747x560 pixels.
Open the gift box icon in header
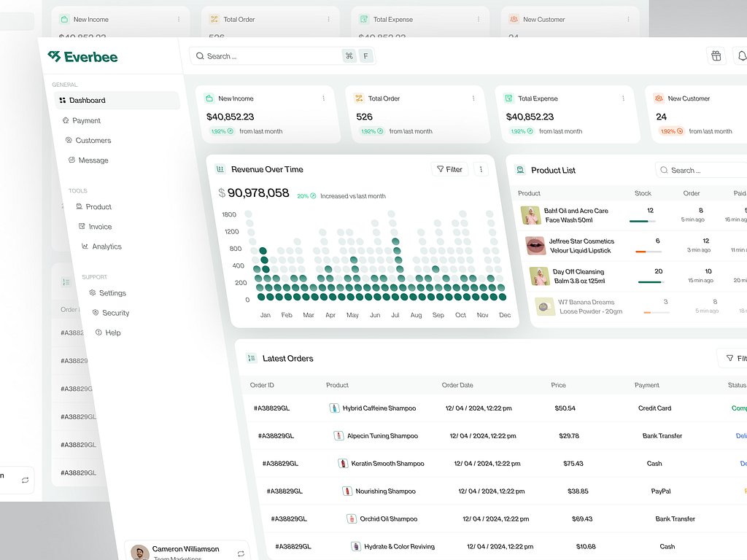(x=716, y=55)
